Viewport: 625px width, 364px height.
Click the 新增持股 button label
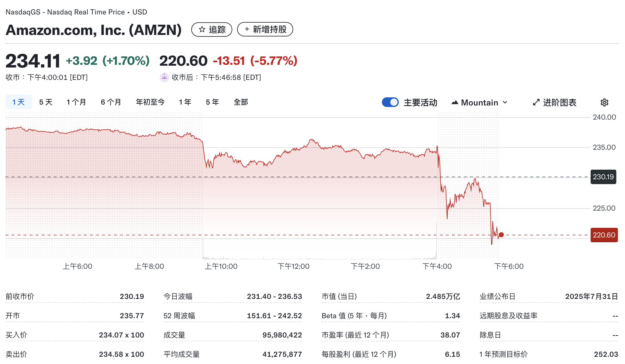coord(270,29)
